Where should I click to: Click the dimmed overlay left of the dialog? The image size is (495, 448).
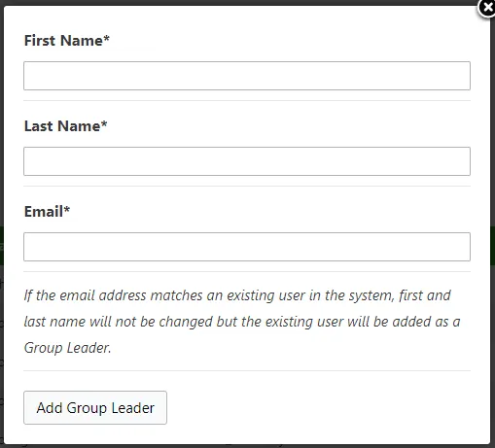pos(2,129)
